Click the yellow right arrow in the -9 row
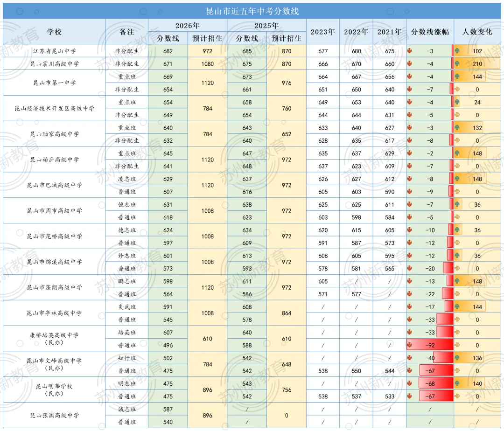 457,191
